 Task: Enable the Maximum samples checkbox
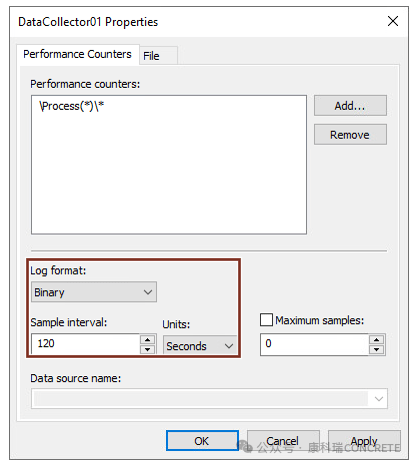pos(266,320)
